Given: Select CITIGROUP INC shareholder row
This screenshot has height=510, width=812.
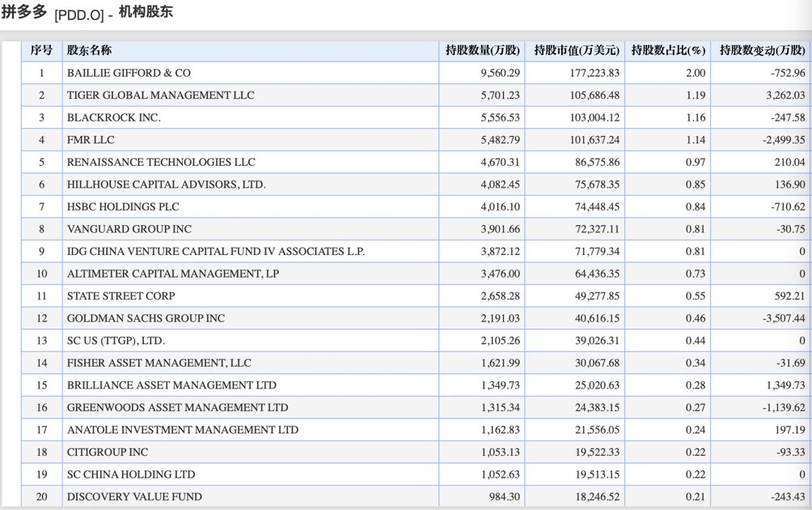Looking at the screenshot, I should point(416,452).
